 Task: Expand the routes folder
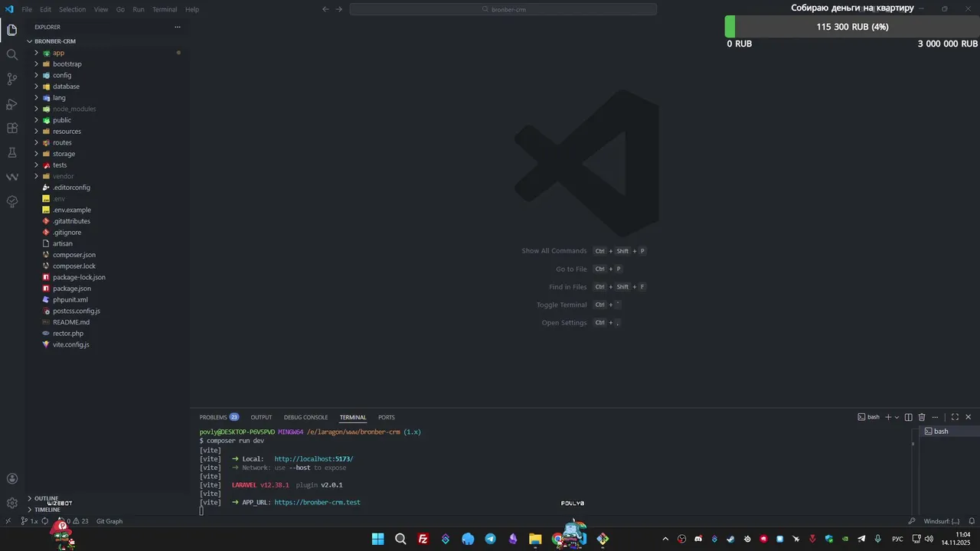36,142
